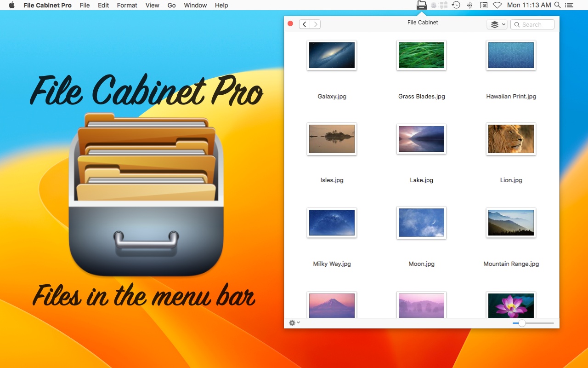The height and width of the screenshot is (368, 588).
Task: Click the Time Machine menu bar icon
Action: 456,5
